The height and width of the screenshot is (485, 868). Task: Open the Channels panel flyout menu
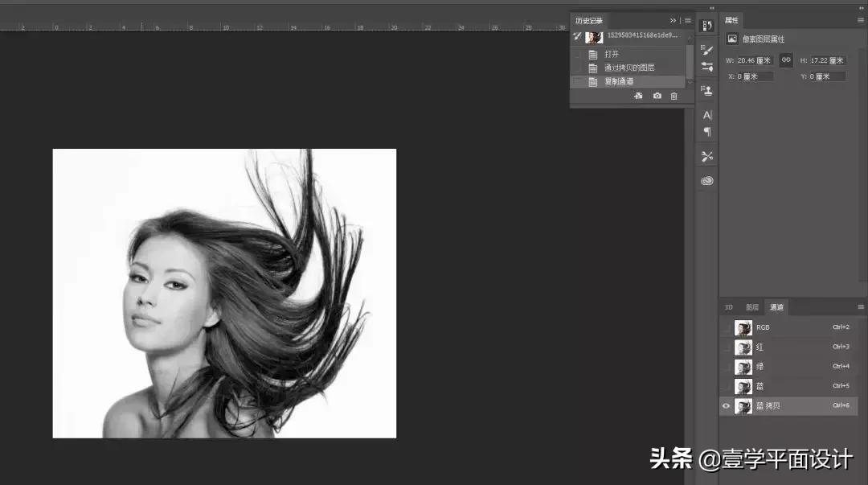click(860, 307)
